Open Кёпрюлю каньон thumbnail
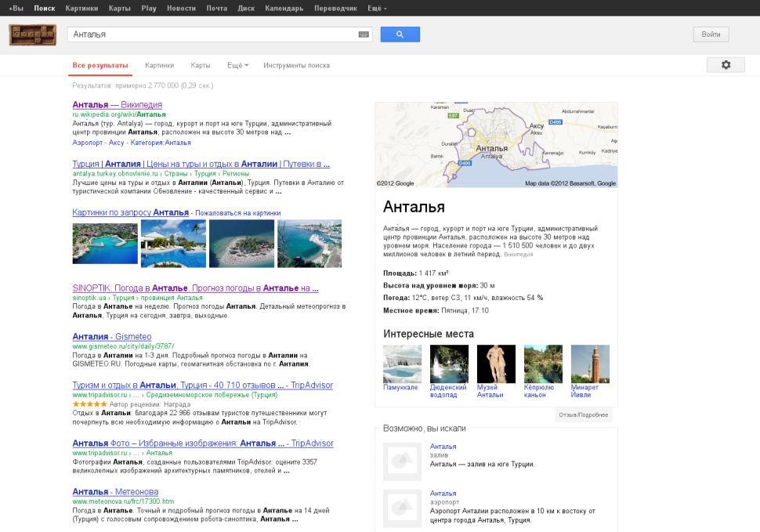 (x=543, y=364)
